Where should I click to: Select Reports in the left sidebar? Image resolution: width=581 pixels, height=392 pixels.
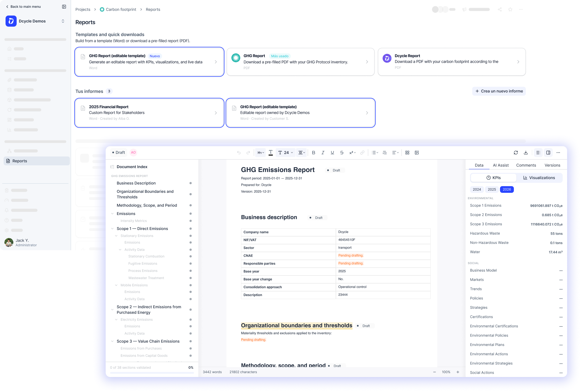coord(37,161)
